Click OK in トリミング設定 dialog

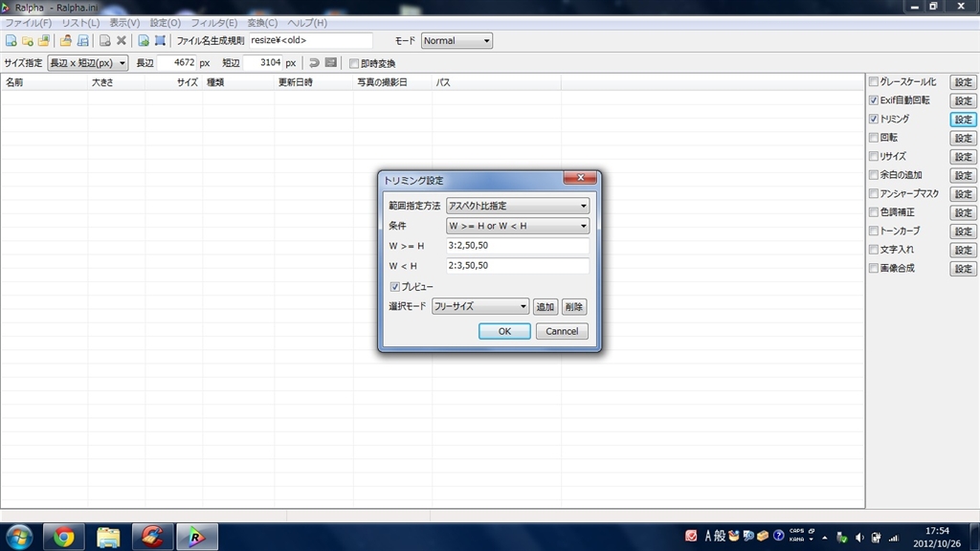pyautogui.click(x=504, y=331)
